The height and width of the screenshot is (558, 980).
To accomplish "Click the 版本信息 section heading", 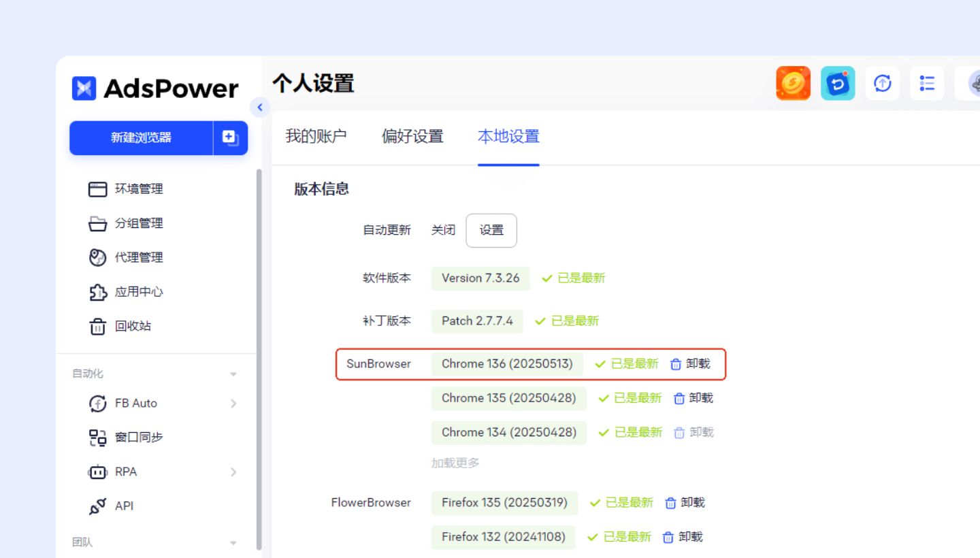I will pos(322,189).
